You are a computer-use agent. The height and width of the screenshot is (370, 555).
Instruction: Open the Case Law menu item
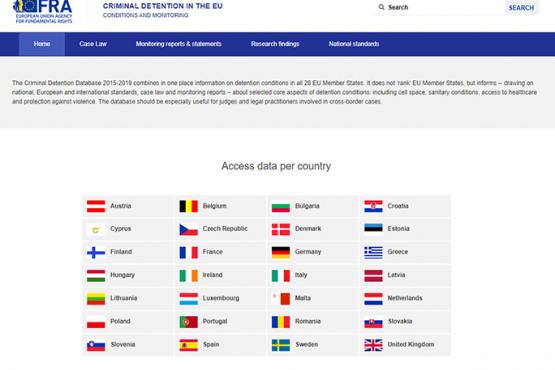(x=93, y=44)
